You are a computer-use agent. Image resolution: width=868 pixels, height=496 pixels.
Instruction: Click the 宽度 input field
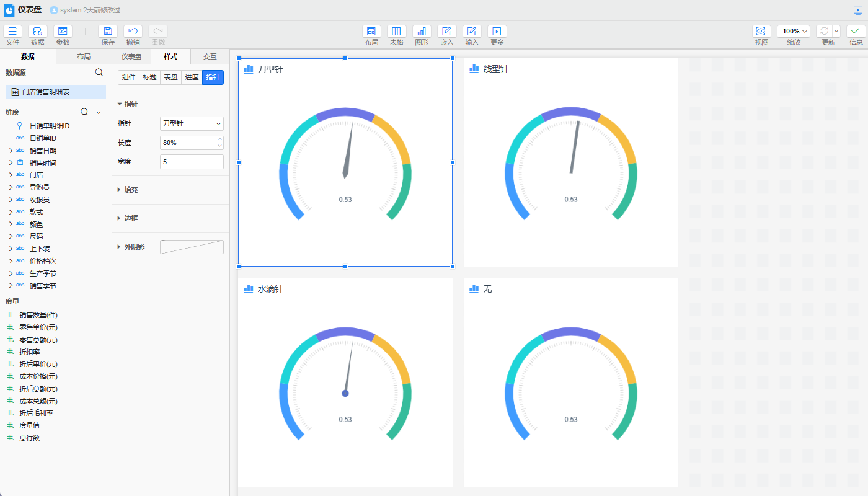[192, 162]
